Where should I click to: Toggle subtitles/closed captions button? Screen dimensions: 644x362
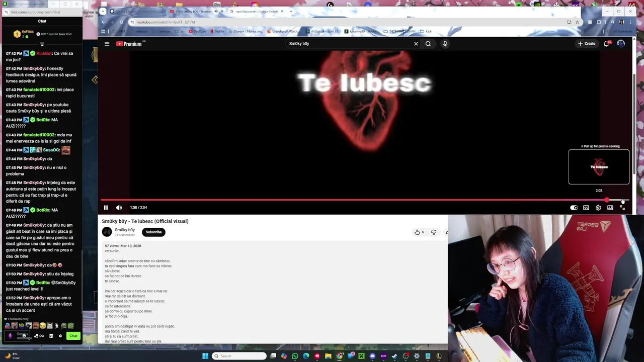(586, 208)
